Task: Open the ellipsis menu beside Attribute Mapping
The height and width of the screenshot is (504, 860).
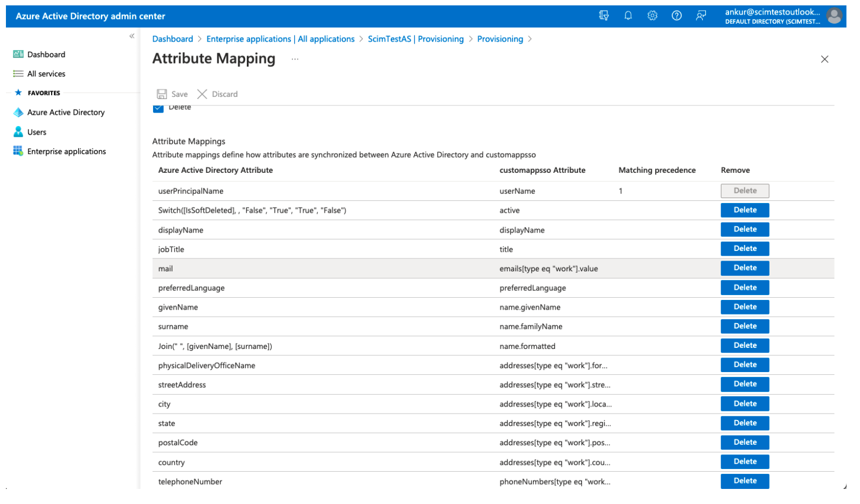Action: (295, 59)
